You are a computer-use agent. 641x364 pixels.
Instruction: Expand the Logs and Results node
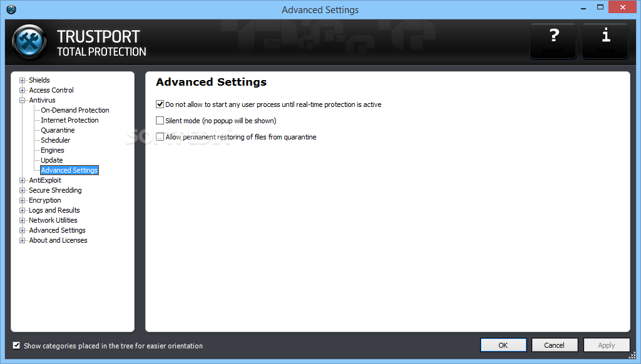[x=23, y=210]
